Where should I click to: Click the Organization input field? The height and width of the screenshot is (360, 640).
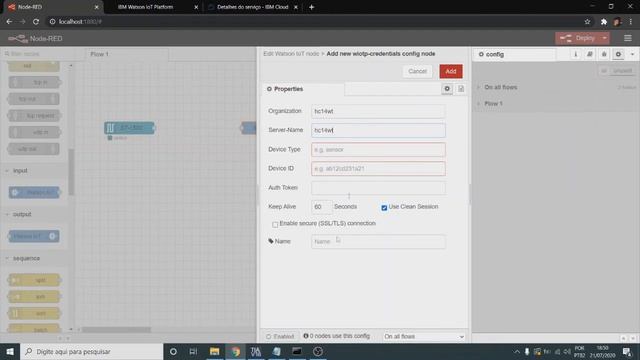coord(378,111)
